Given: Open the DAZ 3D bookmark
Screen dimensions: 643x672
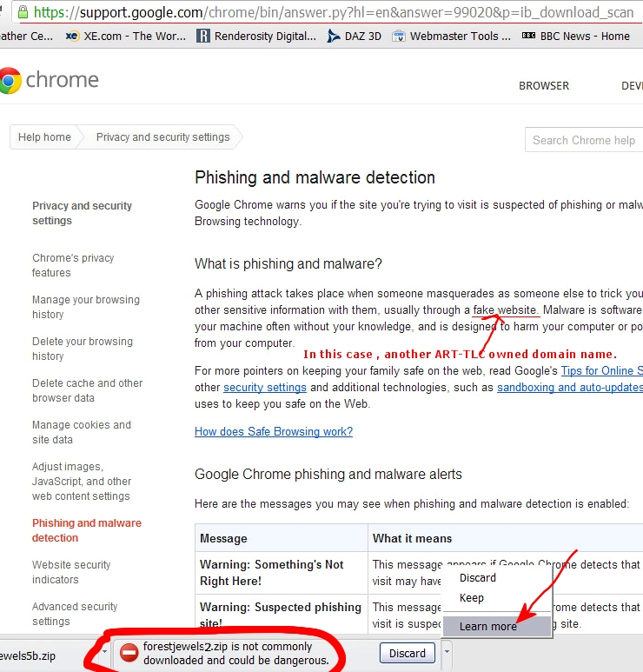Looking at the screenshot, I should click(x=354, y=36).
